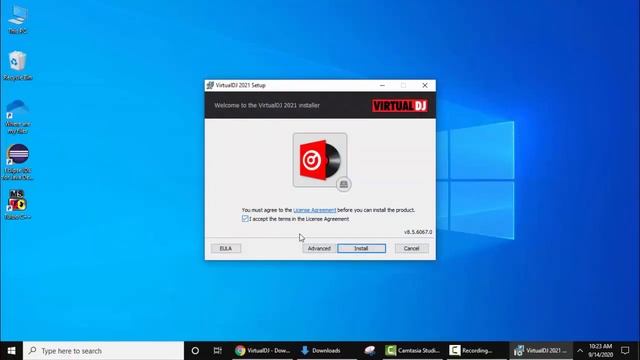The height and width of the screenshot is (360, 640).
Task: Open the License Agreement link
Action: tap(314, 210)
